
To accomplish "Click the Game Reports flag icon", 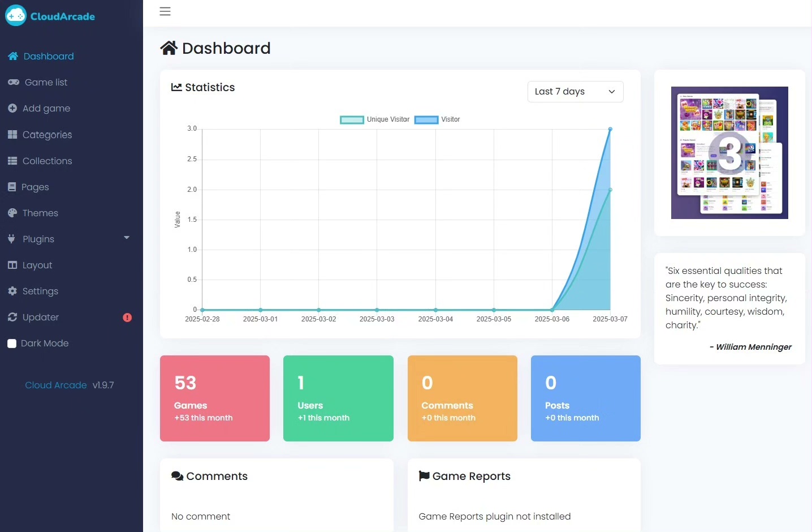I will [424, 476].
